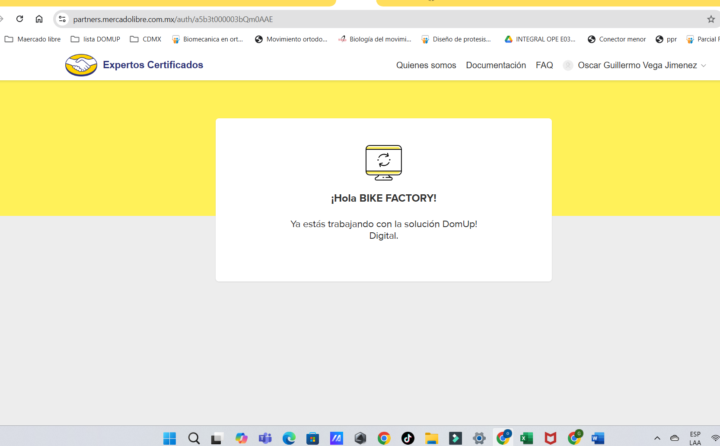The image size is (720, 446).
Task: Launch Copilot from the taskbar
Action: [241, 438]
